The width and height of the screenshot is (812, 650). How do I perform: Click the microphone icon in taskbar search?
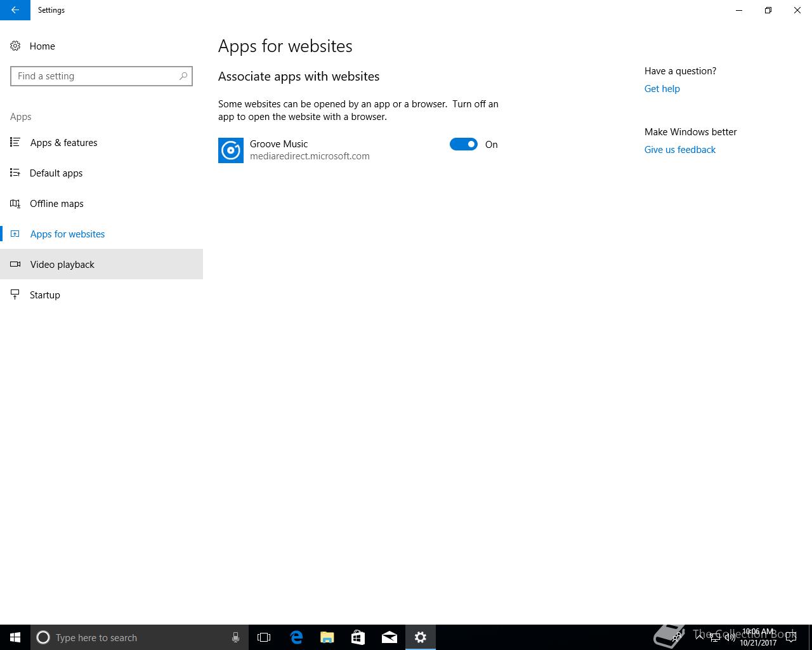(235, 637)
